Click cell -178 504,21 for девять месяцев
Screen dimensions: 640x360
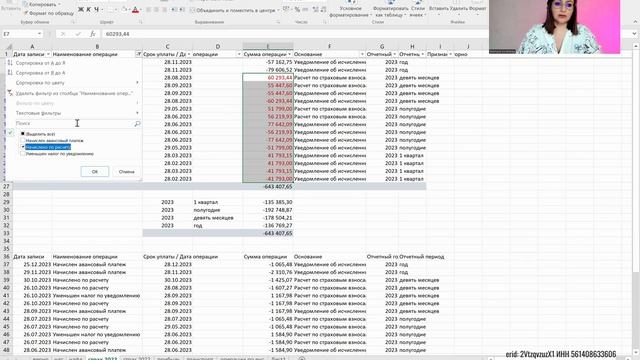[x=268, y=218]
